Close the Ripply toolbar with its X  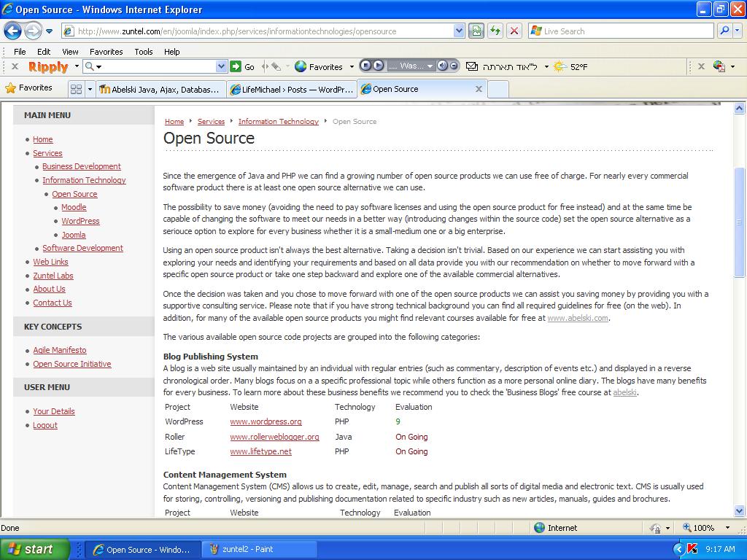tap(15, 66)
